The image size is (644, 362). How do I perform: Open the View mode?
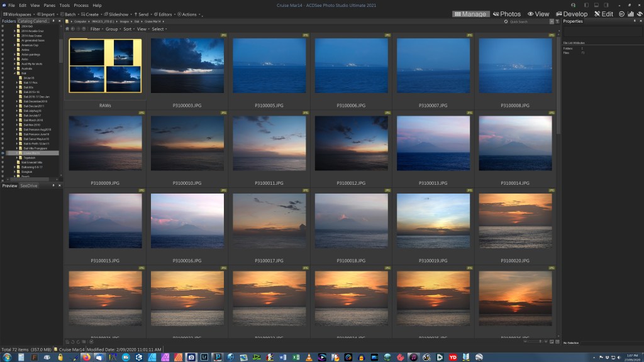pyautogui.click(x=538, y=14)
